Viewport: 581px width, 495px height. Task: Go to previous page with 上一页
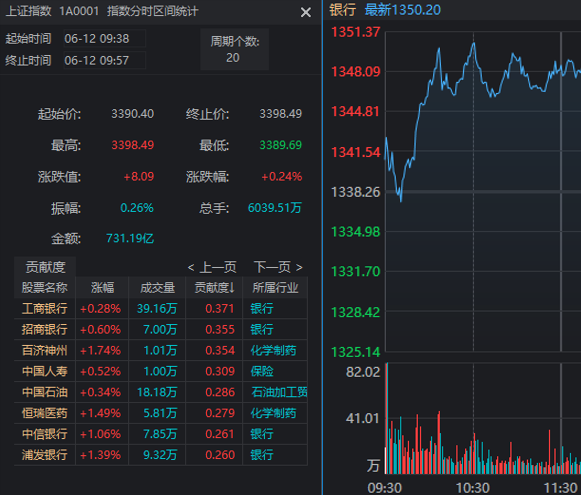pyautogui.click(x=212, y=267)
